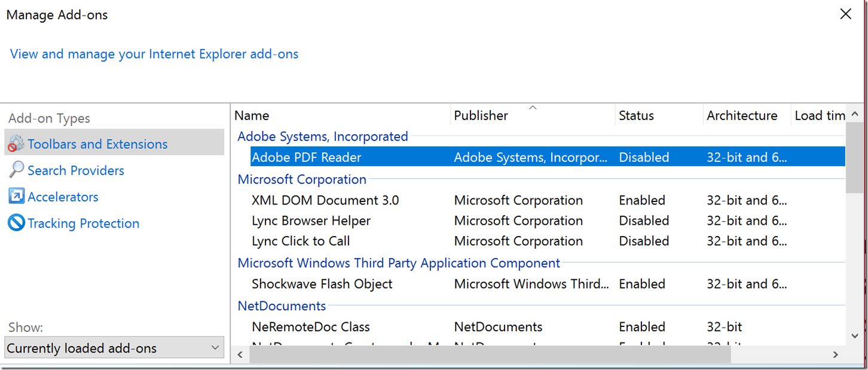Collapse the Microsoft Windows Third Party Application Component group
The image size is (868, 370).
click(x=399, y=263)
